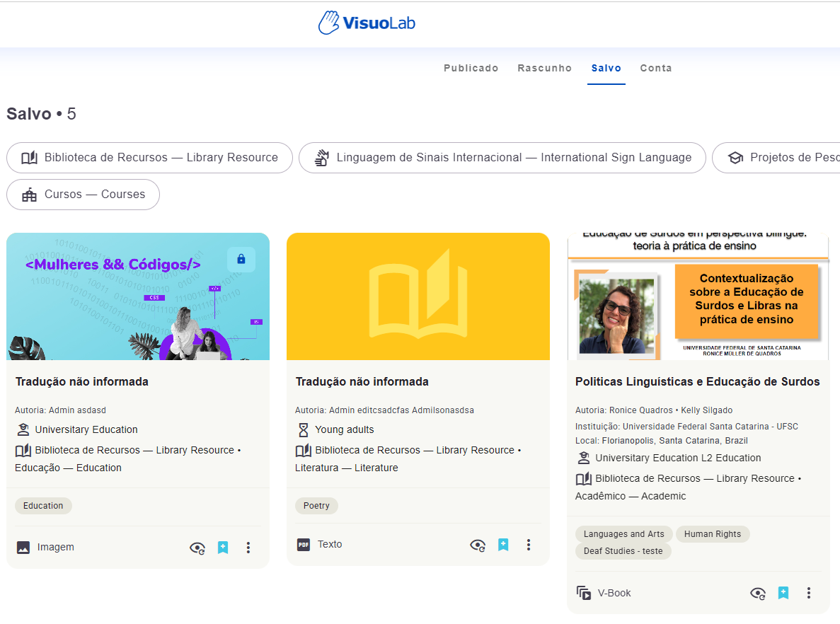Click the Salvo • 5 heading
The width and height of the screenshot is (840, 624).
pos(41,114)
